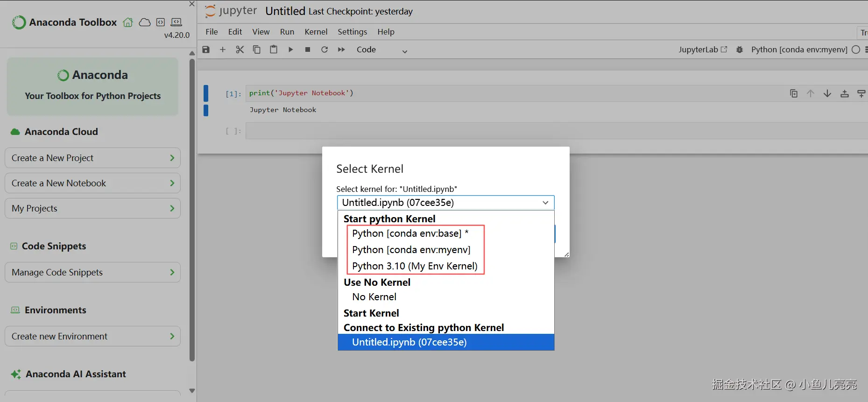This screenshot has height=402, width=868.
Task: Click the restart kernel icon
Action: click(325, 49)
